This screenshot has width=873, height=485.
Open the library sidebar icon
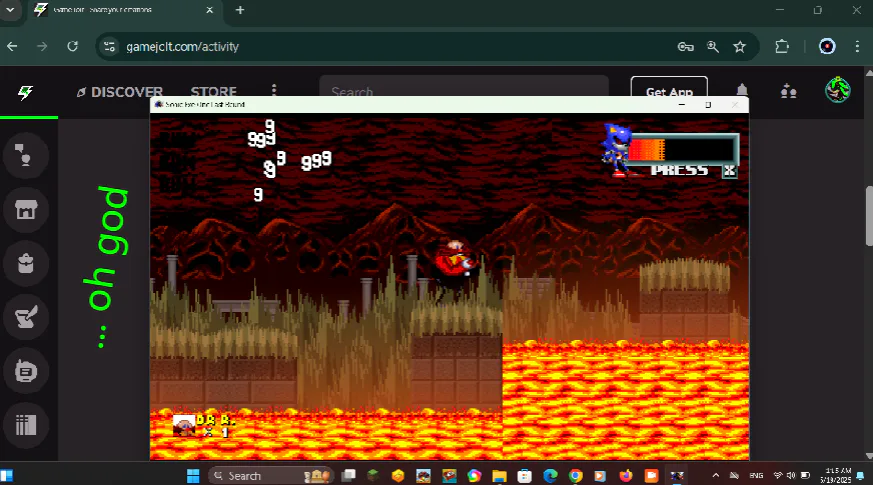click(26, 425)
